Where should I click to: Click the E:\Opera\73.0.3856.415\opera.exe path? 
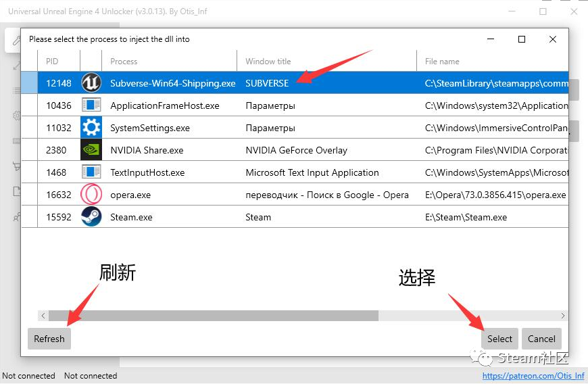coord(495,195)
